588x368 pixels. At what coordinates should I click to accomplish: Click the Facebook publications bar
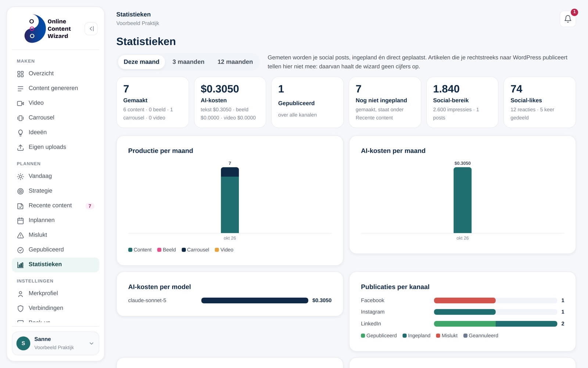[465, 301]
